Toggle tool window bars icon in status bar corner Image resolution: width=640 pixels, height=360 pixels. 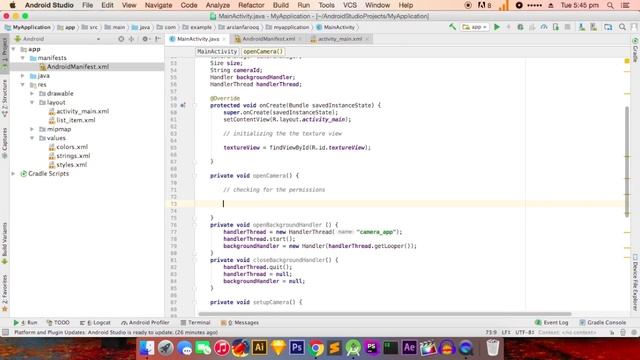[5, 333]
